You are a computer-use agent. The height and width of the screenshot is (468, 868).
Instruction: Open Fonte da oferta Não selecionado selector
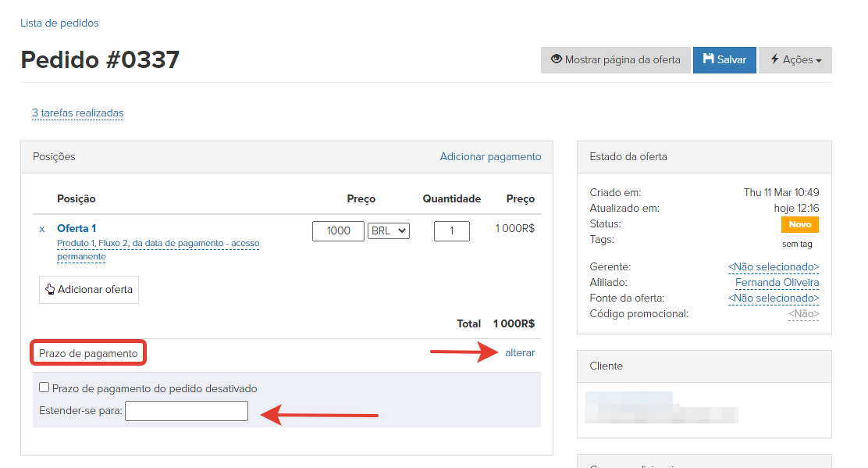(x=773, y=298)
